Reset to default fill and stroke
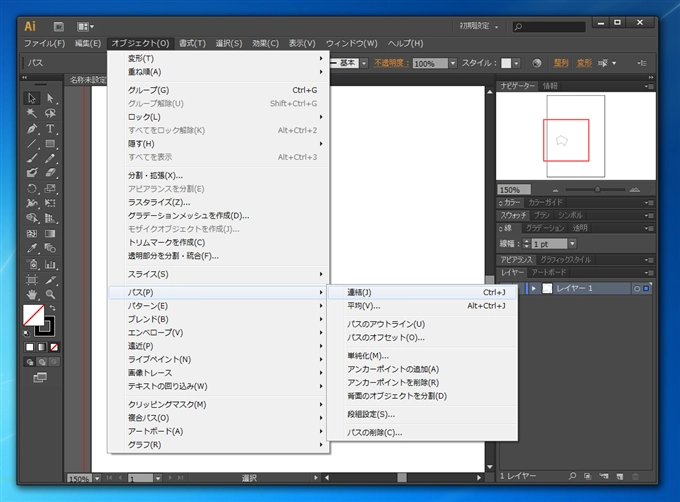 (x=26, y=333)
